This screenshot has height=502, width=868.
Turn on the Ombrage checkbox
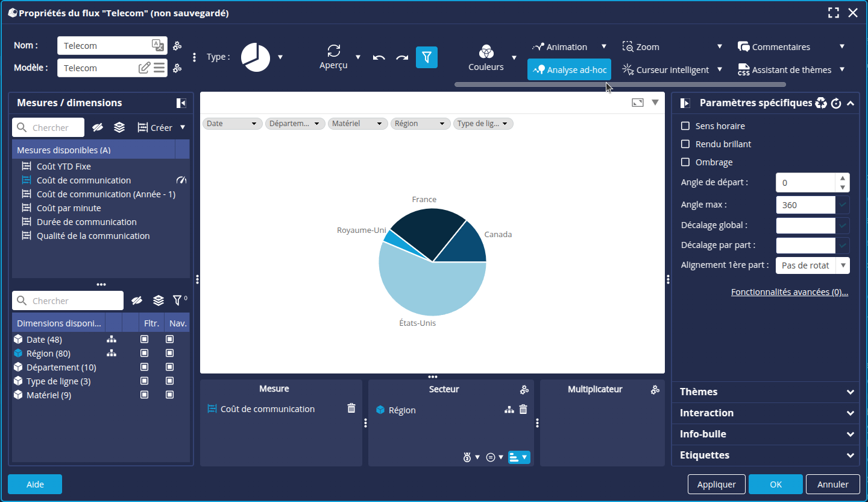click(x=685, y=162)
